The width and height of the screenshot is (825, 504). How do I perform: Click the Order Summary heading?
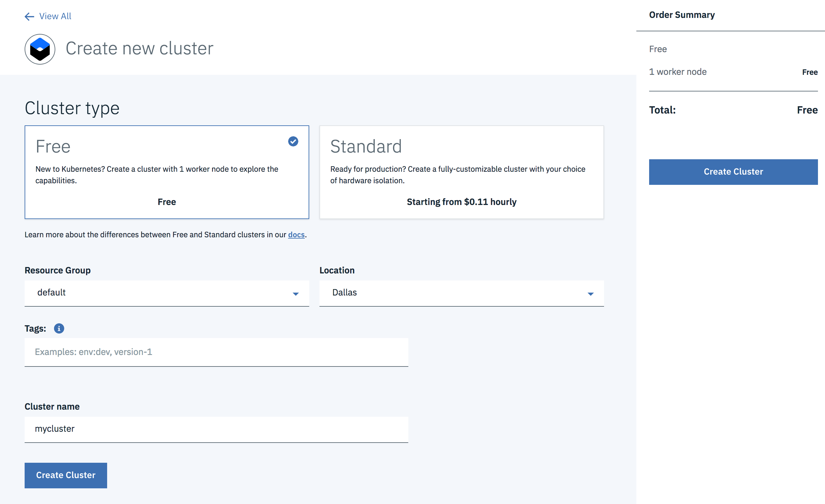click(x=682, y=15)
